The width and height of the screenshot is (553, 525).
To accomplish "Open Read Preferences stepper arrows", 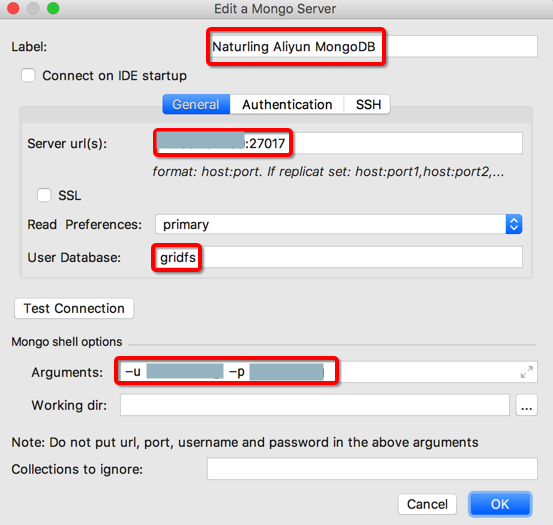I will click(514, 224).
